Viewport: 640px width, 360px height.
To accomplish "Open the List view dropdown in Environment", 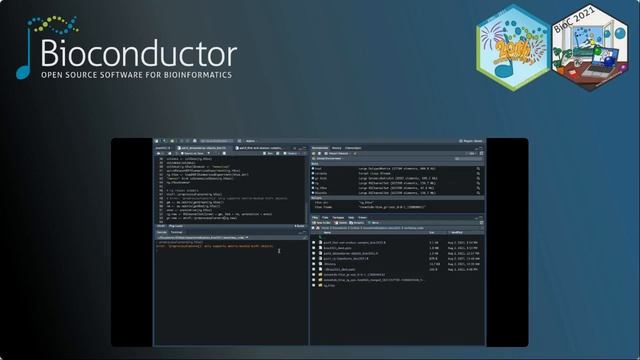I will click(x=471, y=153).
